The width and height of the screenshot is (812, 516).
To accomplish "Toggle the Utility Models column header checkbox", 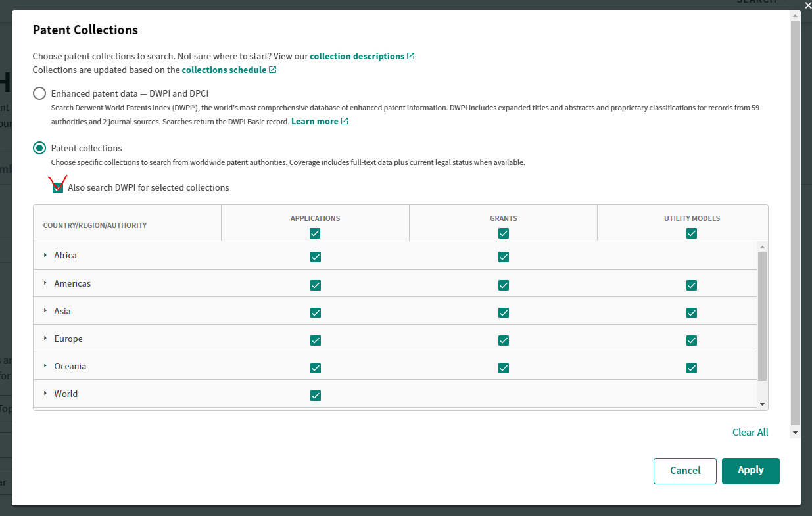I will point(691,233).
